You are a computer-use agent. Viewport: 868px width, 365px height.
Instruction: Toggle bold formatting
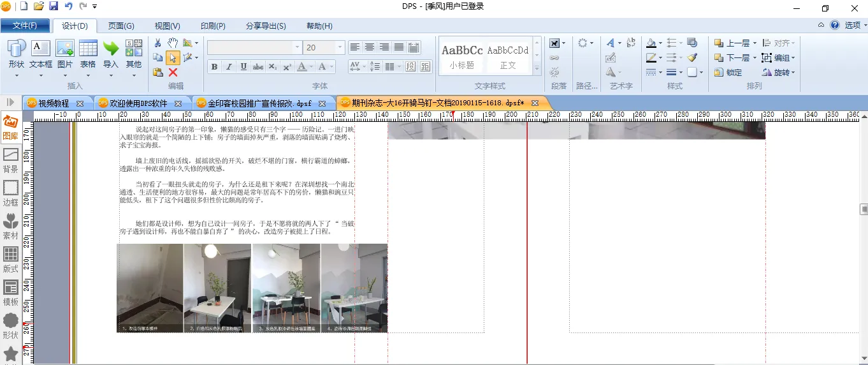214,67
